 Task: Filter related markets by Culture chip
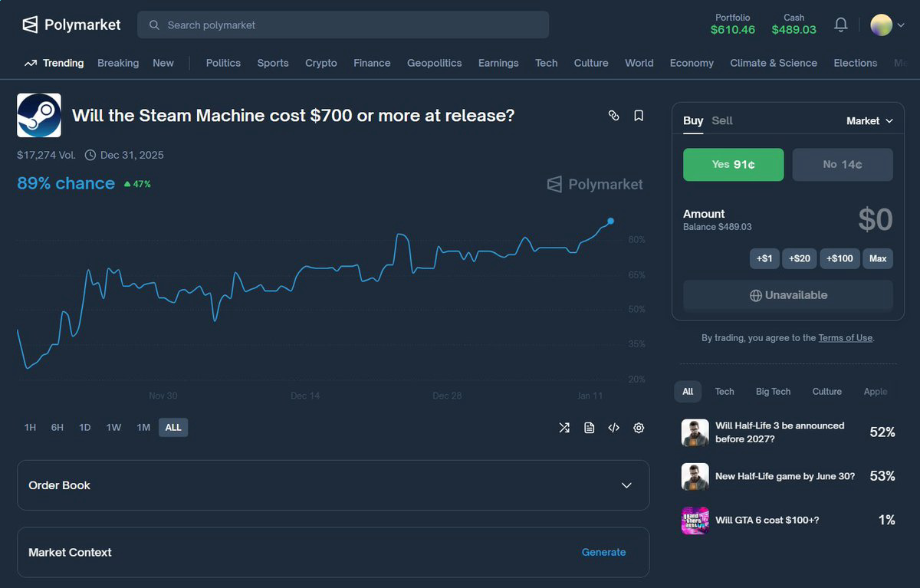(827, 392)
